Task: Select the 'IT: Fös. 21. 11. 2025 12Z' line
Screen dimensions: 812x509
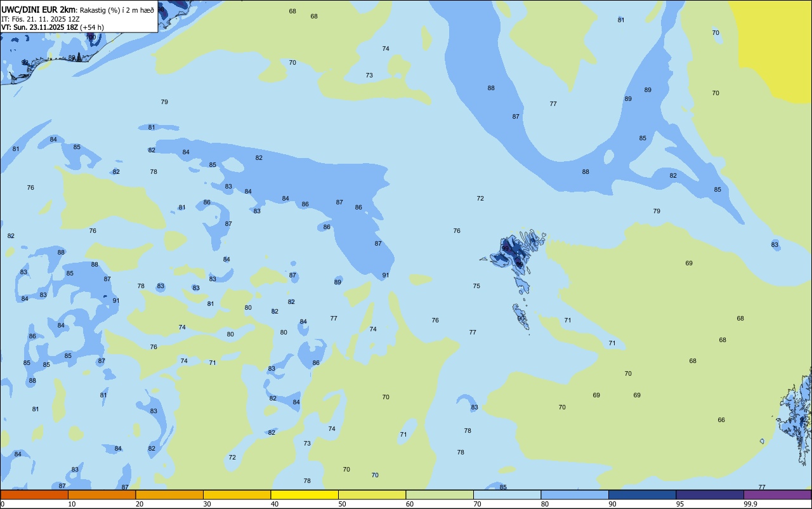Action: pyautogui.click(x=39, y=18)
